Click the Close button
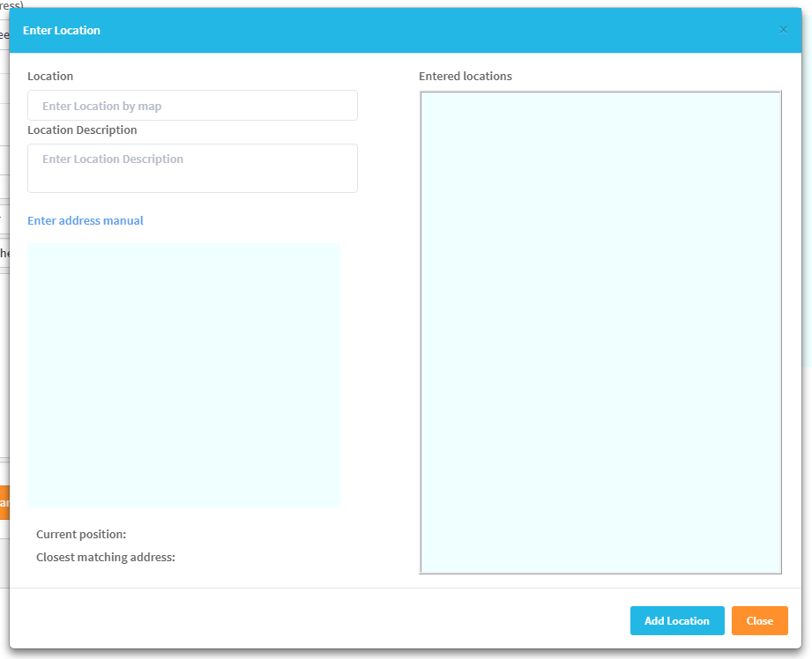This screenshot has height=659, width=812. click(x=759, y=620)
